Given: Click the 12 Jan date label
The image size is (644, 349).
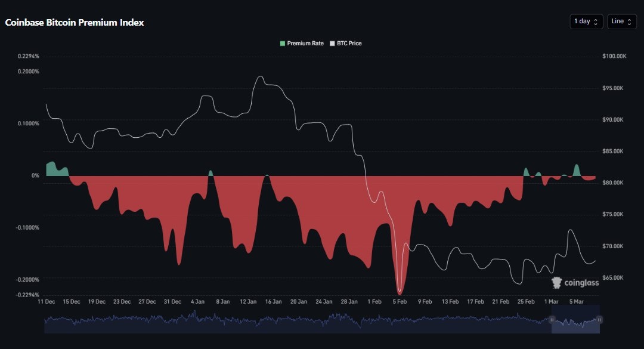Looking at the screenshot, I should (248, 302).
